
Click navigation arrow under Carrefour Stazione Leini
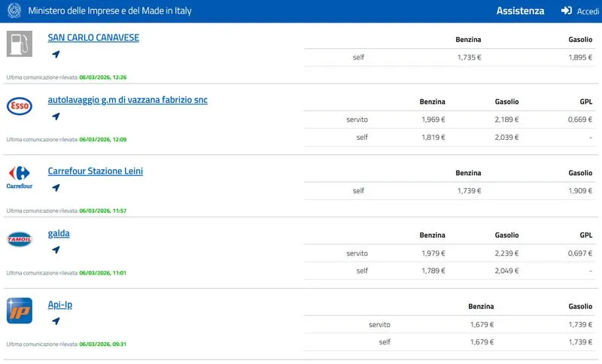point(56,187)
